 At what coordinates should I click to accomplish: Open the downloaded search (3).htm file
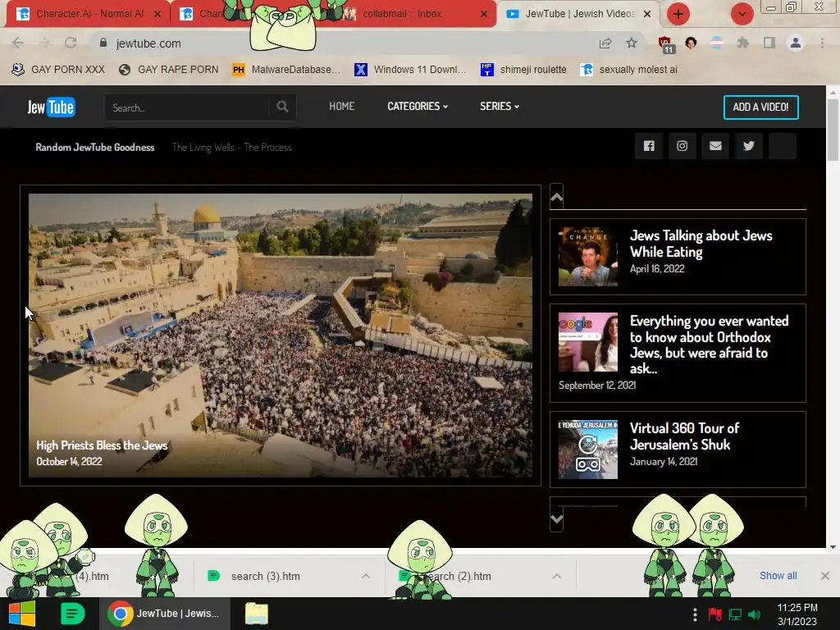click(265, 576)
